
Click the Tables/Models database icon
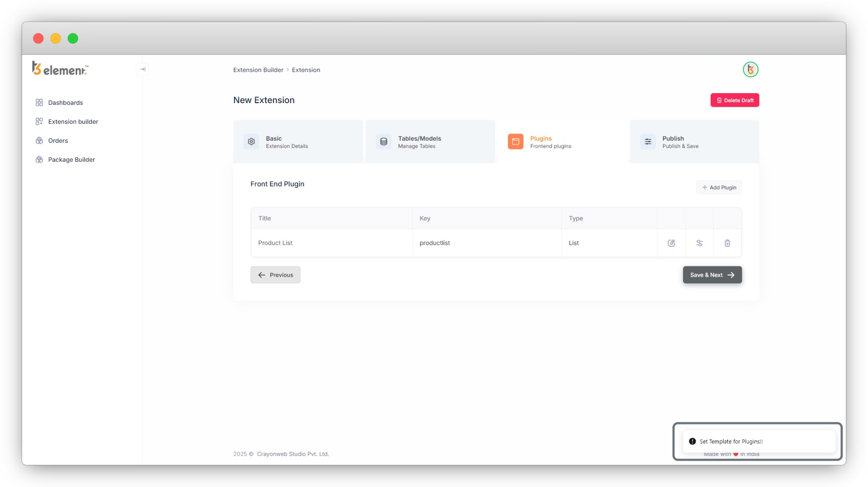click(384, 142)
